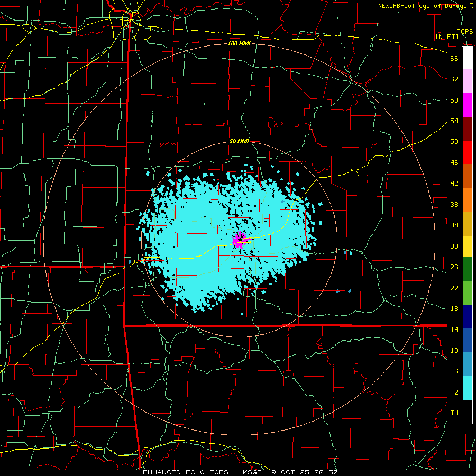Click the 50 scale label
Screen dimensions: 476x476
pyautogui.click(x=454, y=142)
